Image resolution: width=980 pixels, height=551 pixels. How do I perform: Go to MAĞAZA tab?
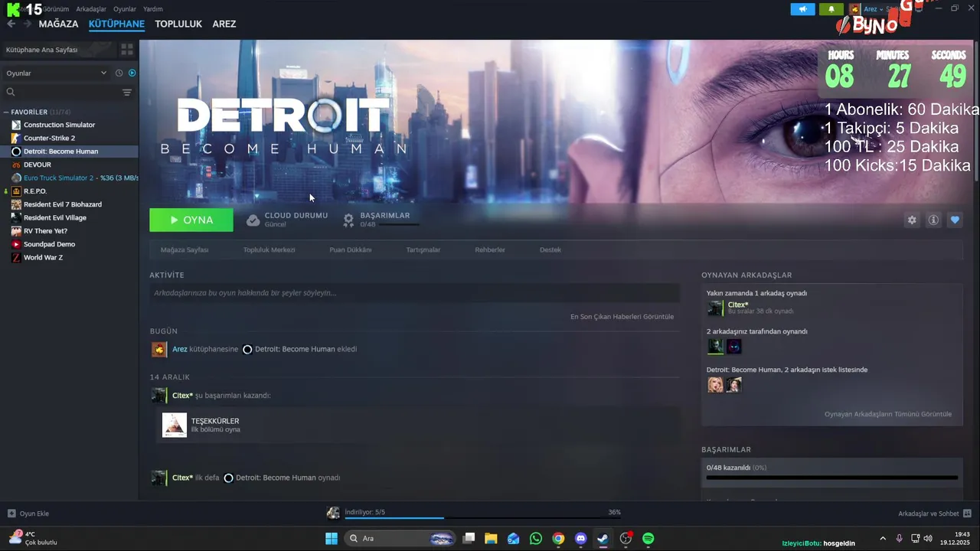59,24
